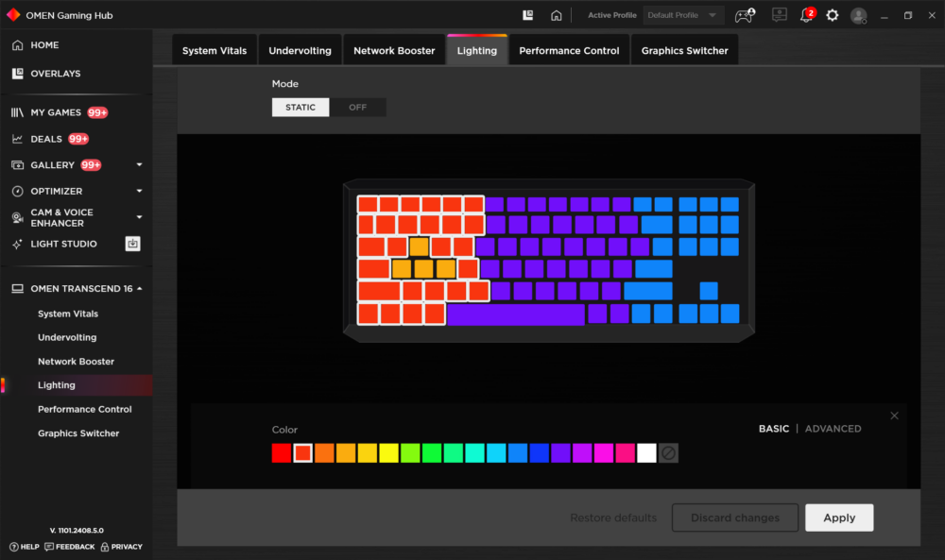
Task: Open settings gear icon
Action: point(833,15)
